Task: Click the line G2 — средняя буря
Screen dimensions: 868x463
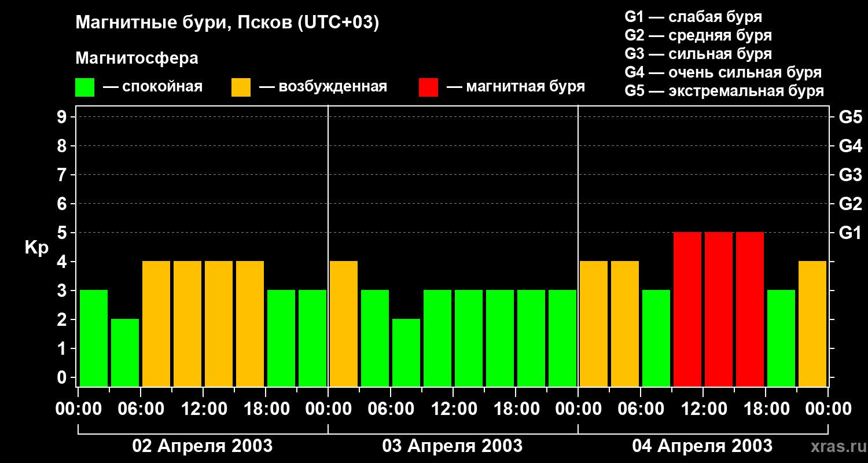Action: coord(698,35)
